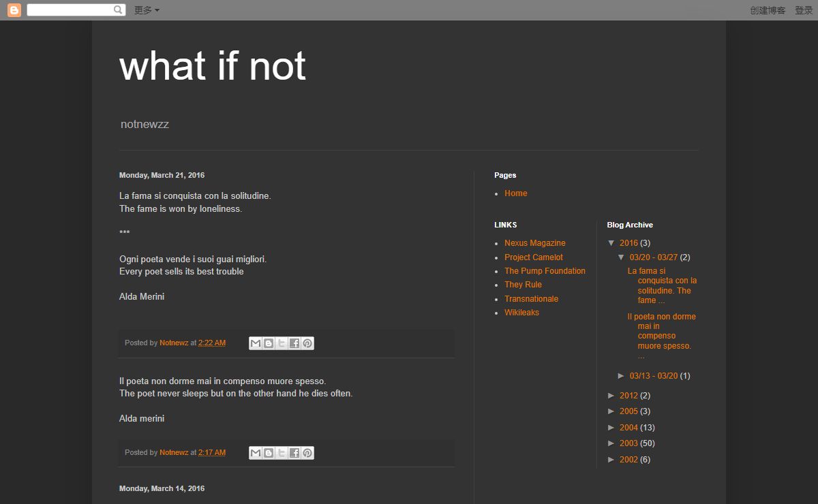
Task: Share the 2:17 AM post to Facebook
Action: point(294,453)
